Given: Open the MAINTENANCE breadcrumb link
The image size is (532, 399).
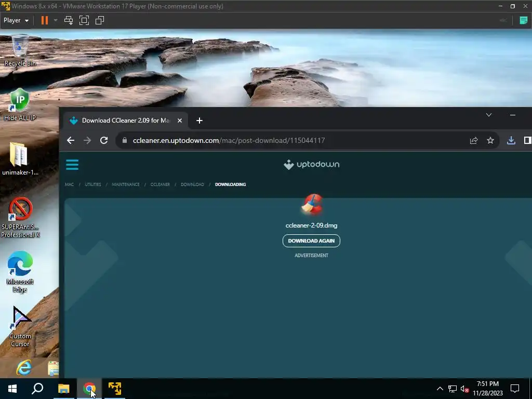Looking at the screenshot, I should click(x=126, y=184).
